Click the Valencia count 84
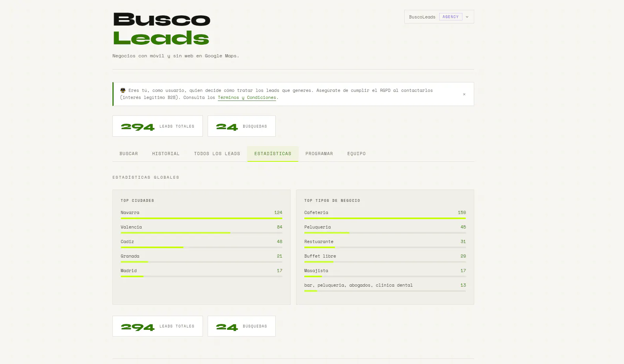Image resolution: width=624 pixels, height=364 pixels. [x=280, y=227]
